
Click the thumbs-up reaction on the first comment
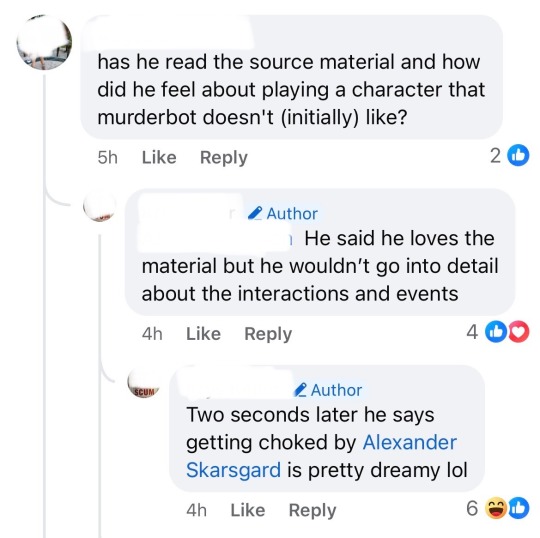(x=518, y=155)
